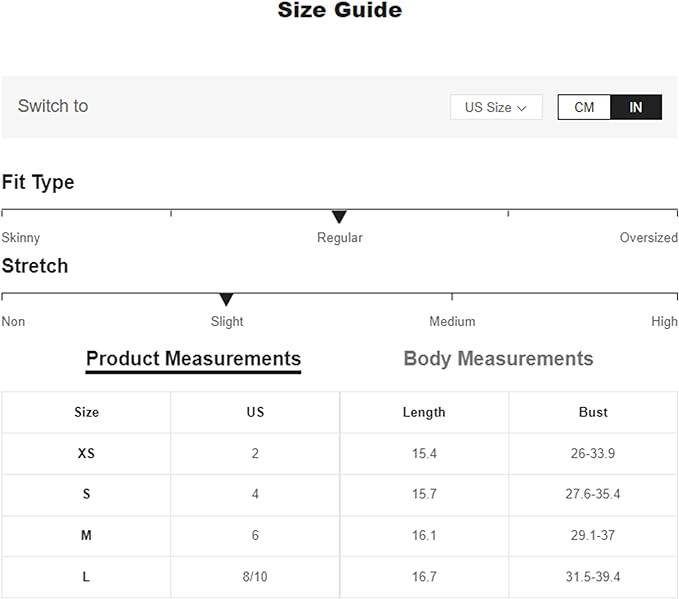Open the Product Measurements tab
The image size is (679, 599).
[x=193, y=359]
